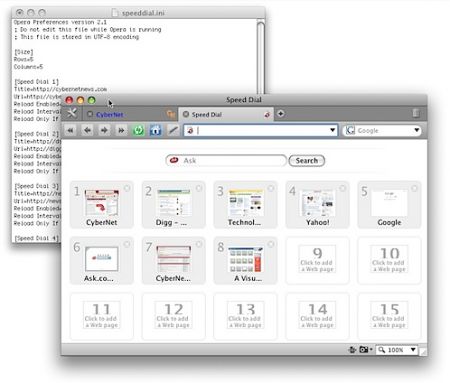Open the panels wrench icon
The height and width of the screenshot is (383, 450).
tap(72, 113)
